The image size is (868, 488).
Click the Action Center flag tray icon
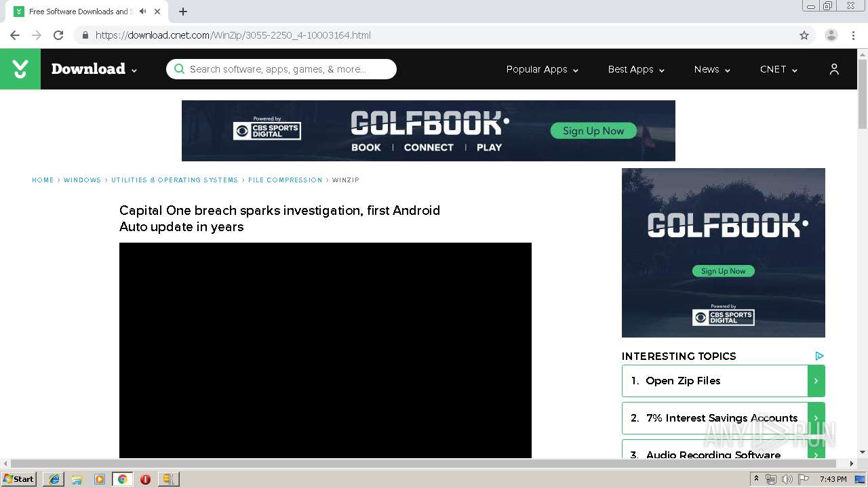pos(804,479)
